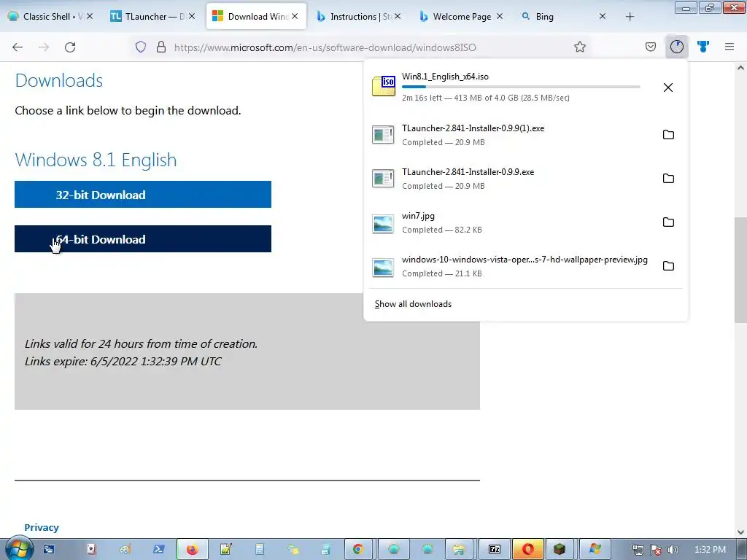Show TLauncher-2.841-Installer-0.9.9.exe in folder
Viewport: 747px width, 560px height.
tap(668, 179)
